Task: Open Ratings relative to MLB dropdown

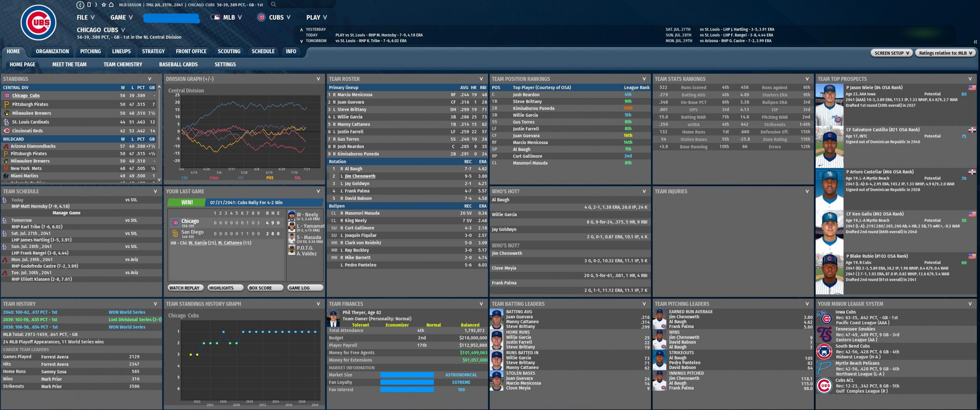Action: [945, 53]
